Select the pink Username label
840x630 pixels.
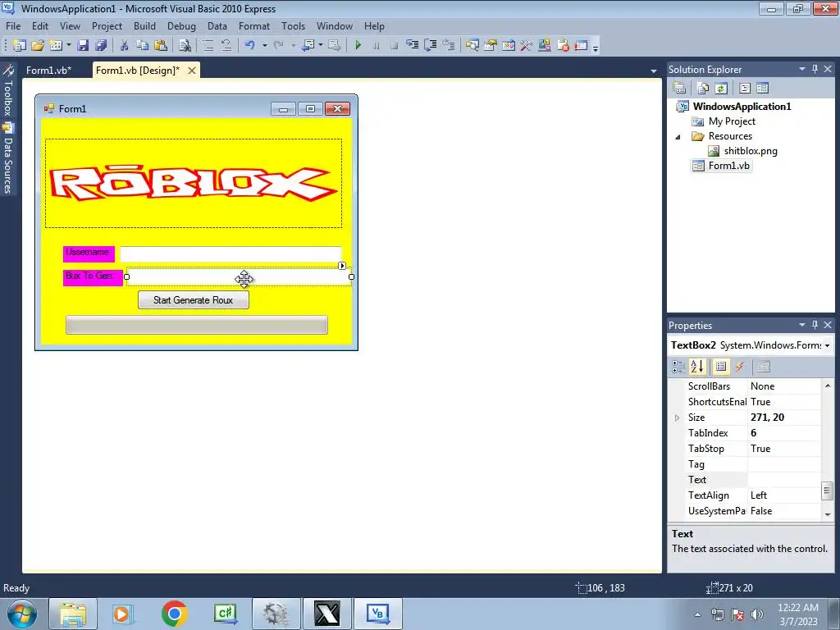pyautogui.click(x=89, y=253)
